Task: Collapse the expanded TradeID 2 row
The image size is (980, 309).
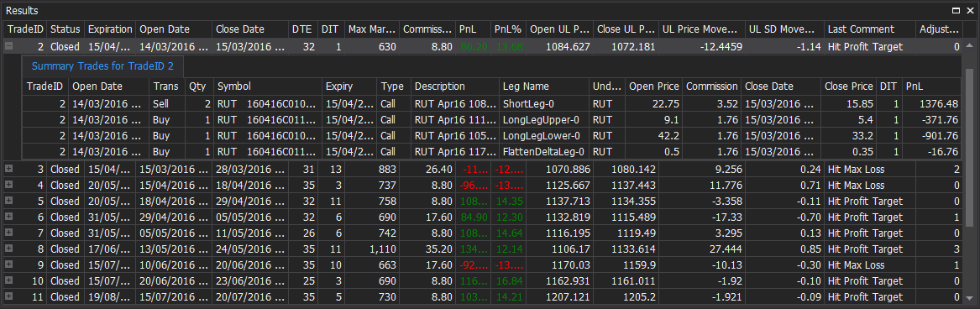Action: tap(8, 46)
